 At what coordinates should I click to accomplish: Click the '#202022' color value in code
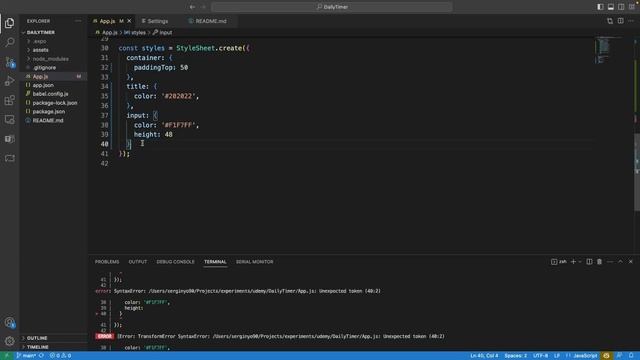coord(178,96)
